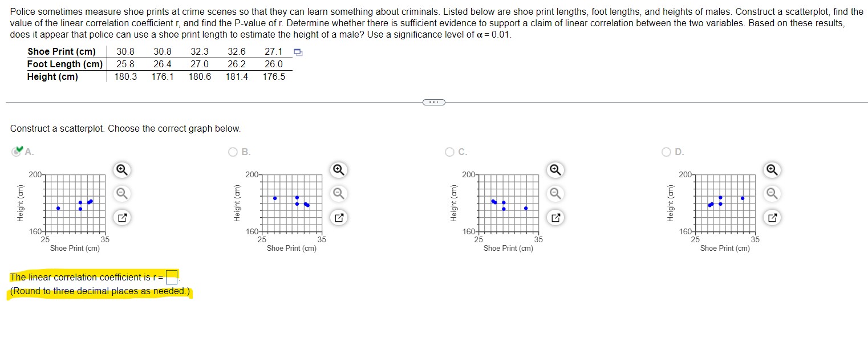Select the second magnifier under graph C
868x342 pixels.
coord(555,194)
